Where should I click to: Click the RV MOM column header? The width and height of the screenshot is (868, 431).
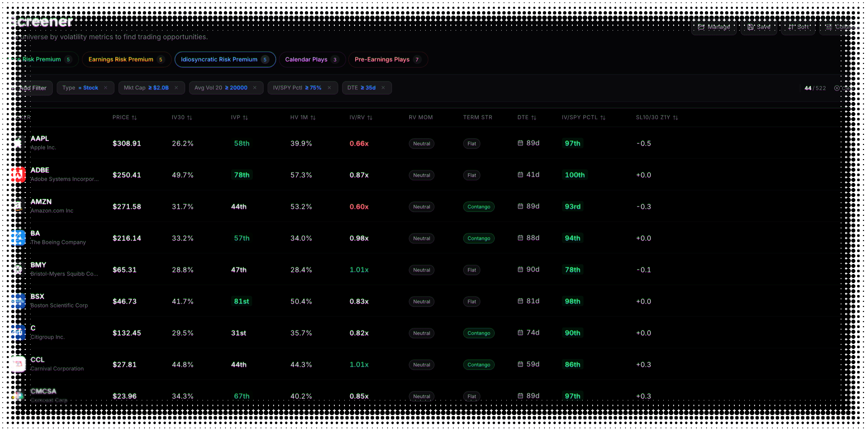pos(421,118)
